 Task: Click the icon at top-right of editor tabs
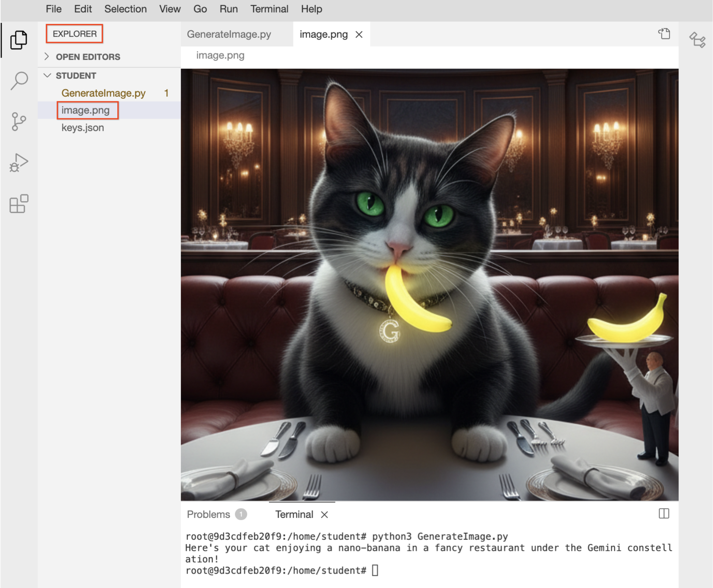click(664, 34)
